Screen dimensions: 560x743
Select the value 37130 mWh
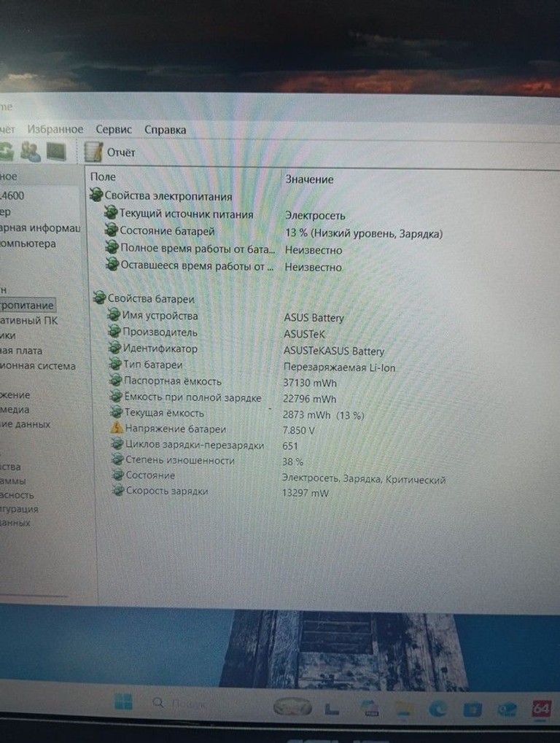(x=310, y=383)
